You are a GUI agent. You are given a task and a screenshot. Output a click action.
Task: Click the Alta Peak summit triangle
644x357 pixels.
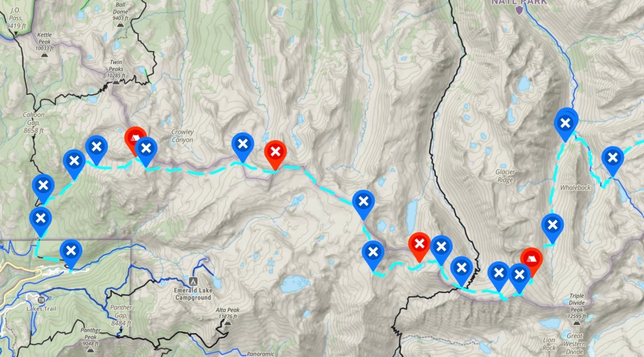coord(228,323)
